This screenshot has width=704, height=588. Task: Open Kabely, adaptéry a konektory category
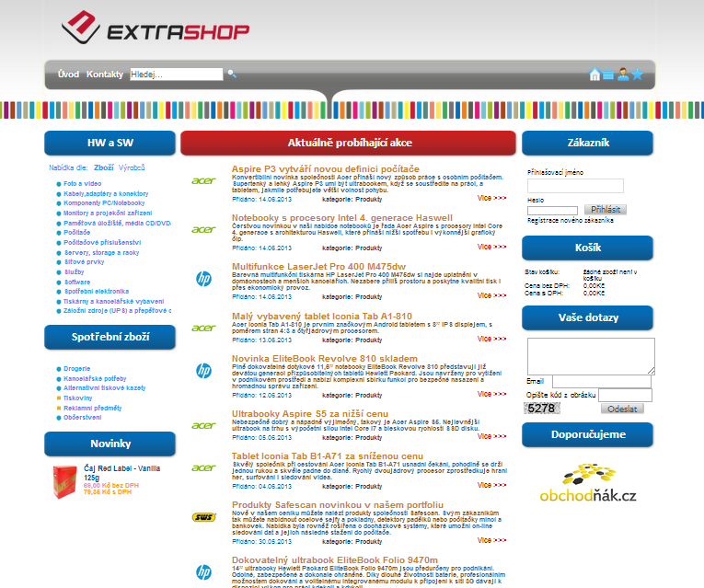tap(106, 193)
